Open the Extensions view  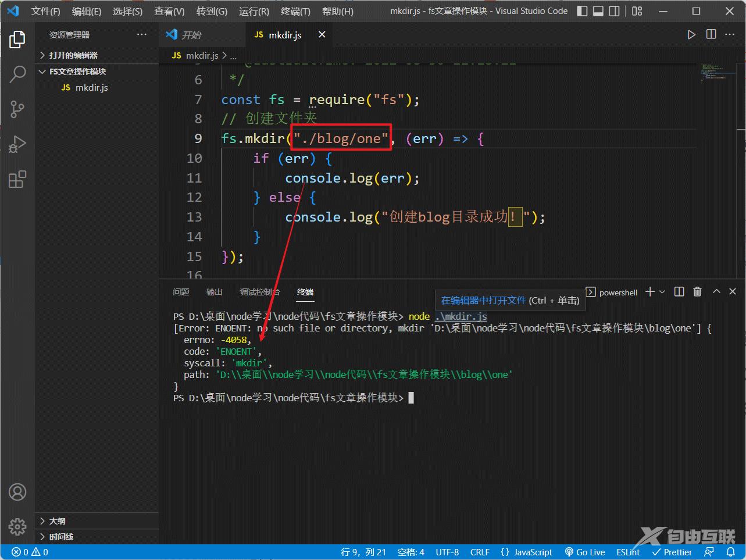(x=17, y=179)
